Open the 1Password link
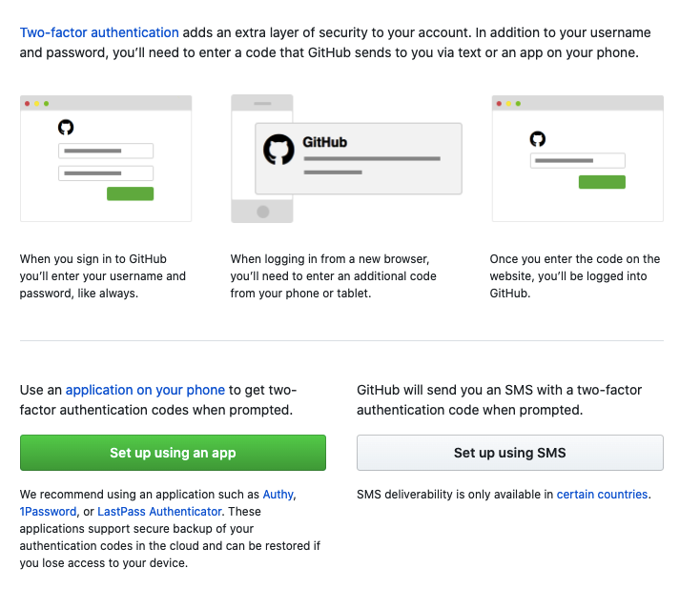Image resolution: width=700 pixels, height=609 pixels. pos(49,511)
